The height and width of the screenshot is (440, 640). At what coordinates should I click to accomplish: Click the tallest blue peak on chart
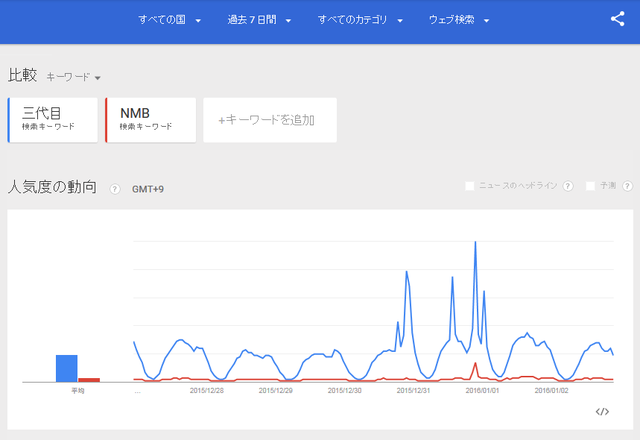[475, 242]
